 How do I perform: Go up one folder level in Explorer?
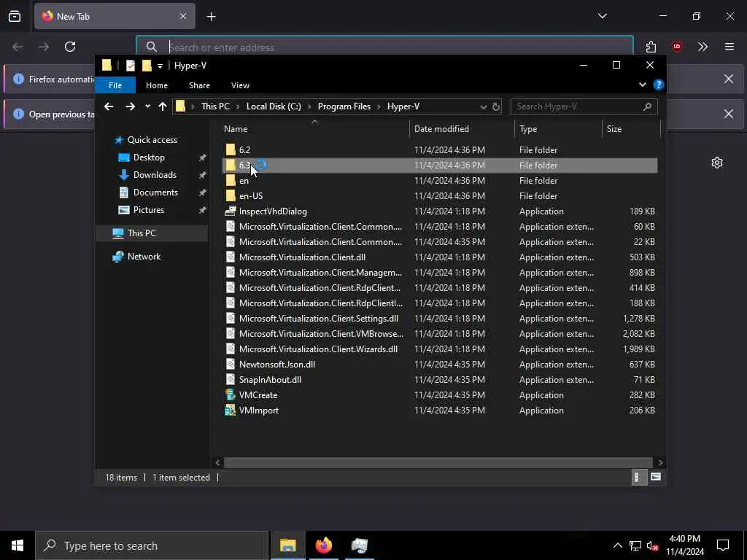[x=163, y=106]
